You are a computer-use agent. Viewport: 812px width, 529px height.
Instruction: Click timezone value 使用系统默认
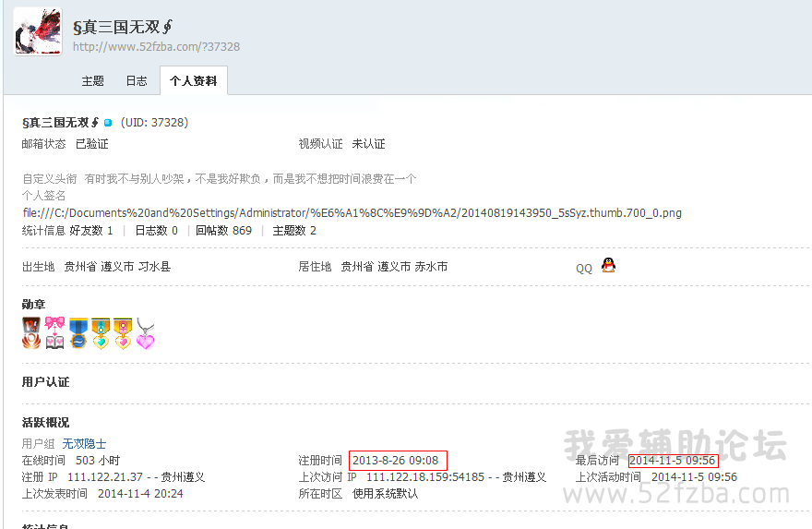(x=386, y=494)
